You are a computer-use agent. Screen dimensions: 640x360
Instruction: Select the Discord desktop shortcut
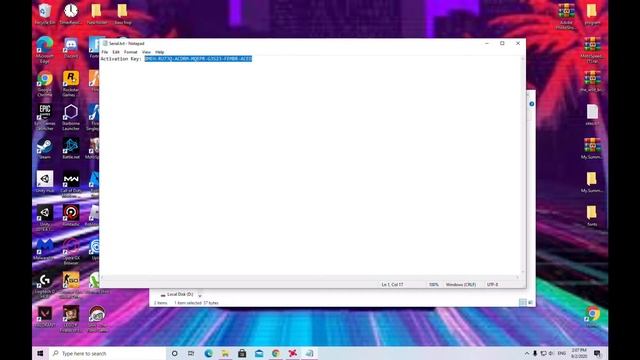pyautogui.click(x=71, y=48)
